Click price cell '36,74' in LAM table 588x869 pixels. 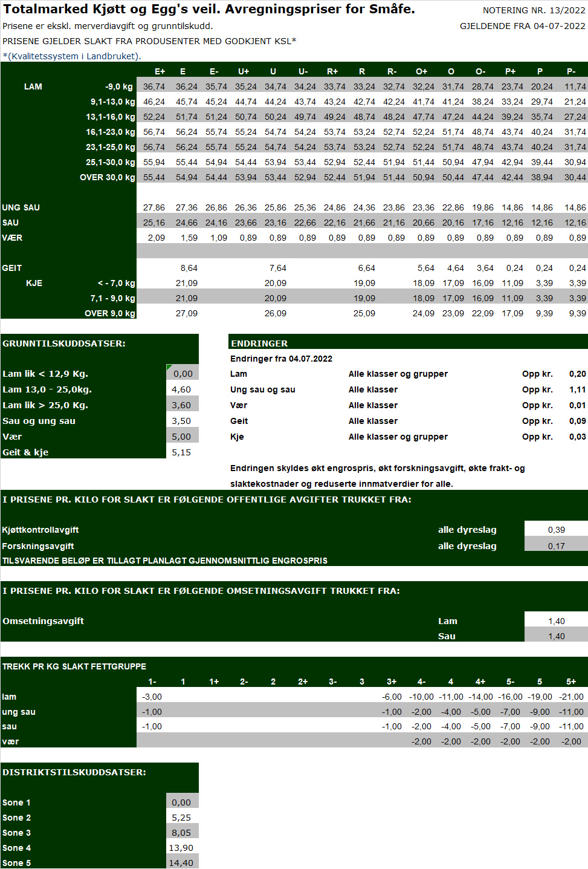(154, 86)
